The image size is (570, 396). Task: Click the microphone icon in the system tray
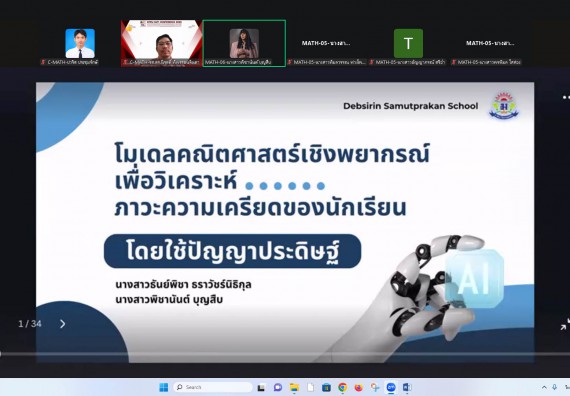[555, 388]
